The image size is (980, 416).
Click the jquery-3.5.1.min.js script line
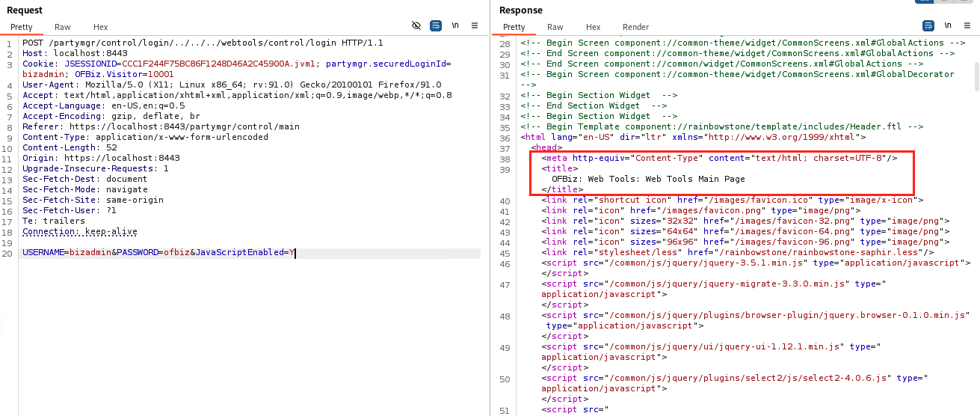(x=756, y=263)
